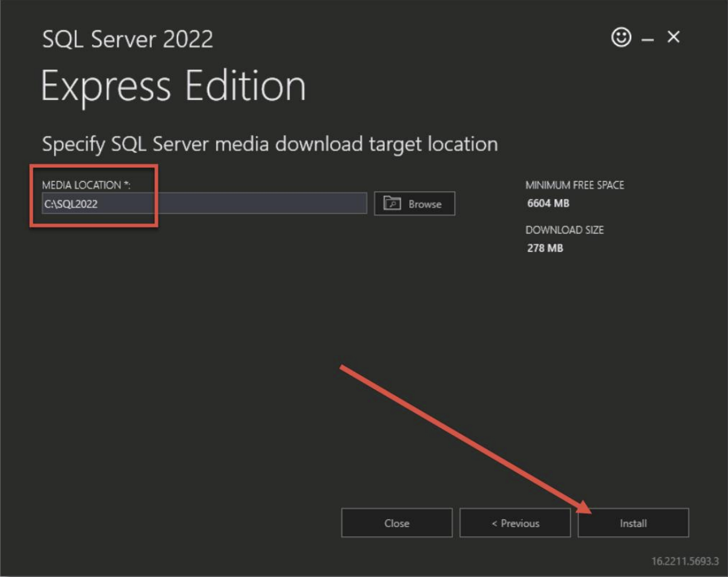This screenshot has height=577, width=728.
Task: Open the Browse folder button
Action: tap(414, 204)
